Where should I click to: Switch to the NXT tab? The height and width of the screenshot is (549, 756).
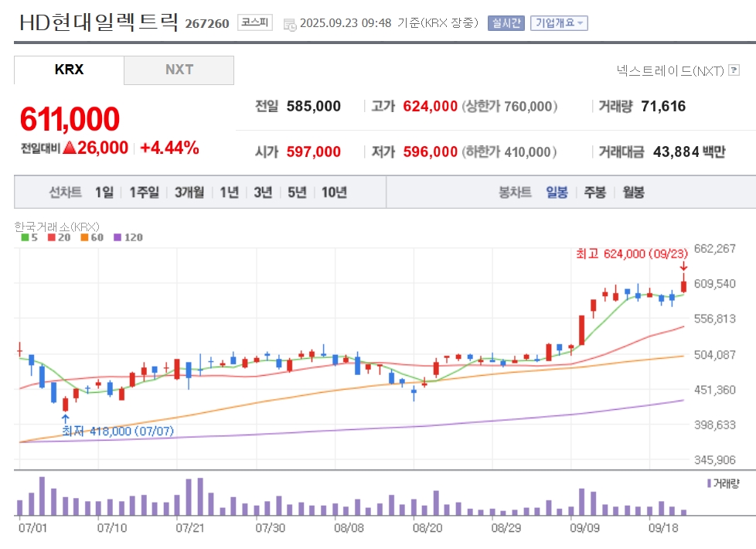179,70
